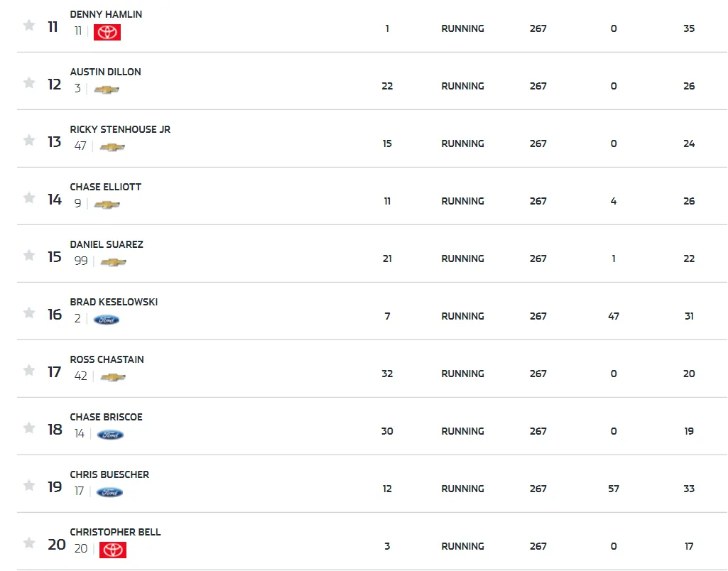Click the Chevrolet logo for Austin Dillon
This screenshot has height=571, width=728.
coord(107,89)
